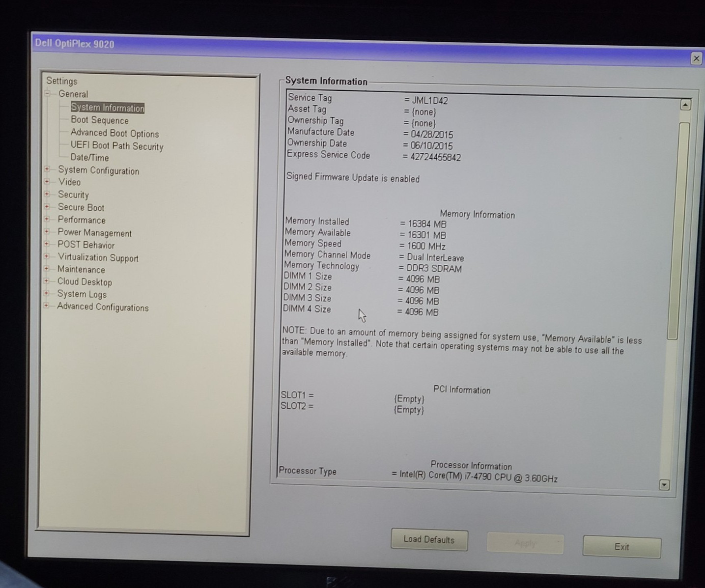The image size is (705, 588).
Task: Open Boot Sequence settings
Action: click(100, 120)
